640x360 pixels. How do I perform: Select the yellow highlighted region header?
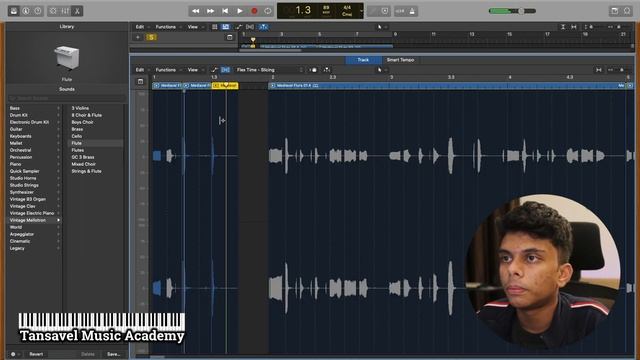click(x=225, y=86)
